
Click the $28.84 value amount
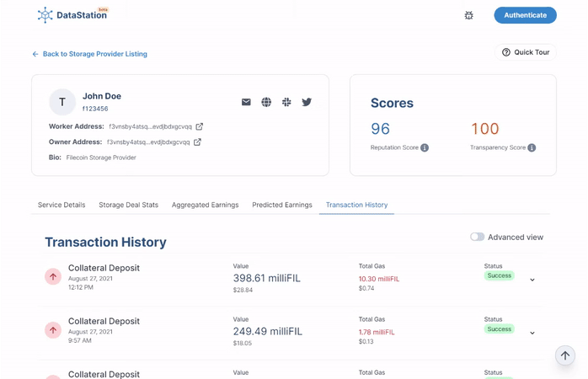pos(243,290)
